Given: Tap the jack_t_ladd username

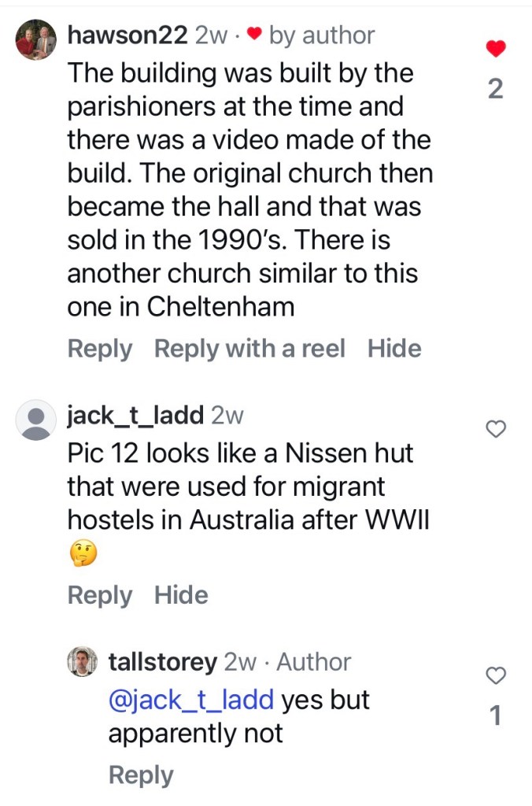Looking at the screenshot, I should [x=137, y=415].
